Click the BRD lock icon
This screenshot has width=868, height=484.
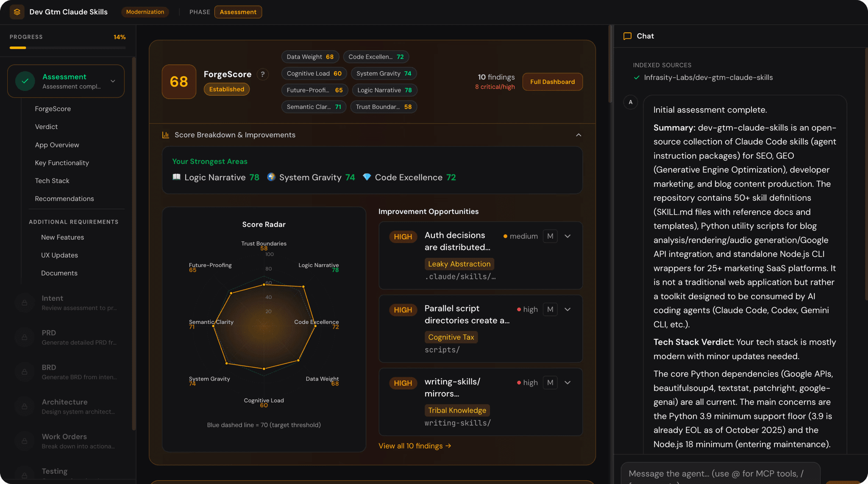click(x=25, y=372)
